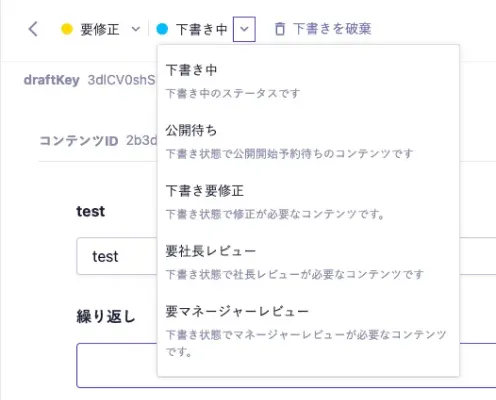
Task: Click the 繰り返し field label
Action: pyautogui.click(x=106, y=317)
